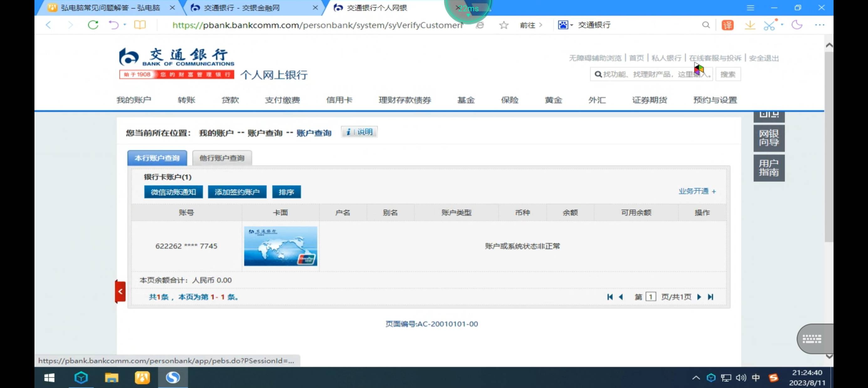Click the bank card face thumbnail

[x=280, y=246]
